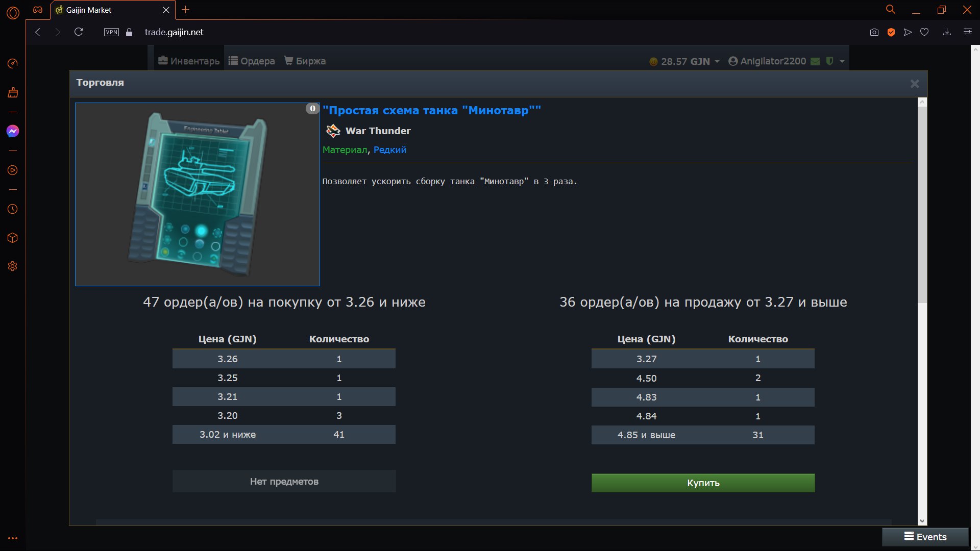Open Settings gear in Opera sidebar
This screenshot has width=980, height=551.
(x=13, y=266)
